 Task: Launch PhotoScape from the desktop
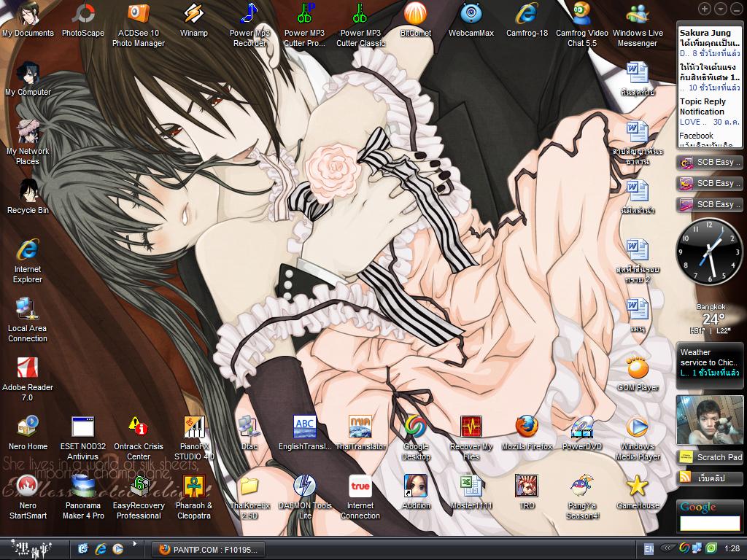click(x=83, y=20)
